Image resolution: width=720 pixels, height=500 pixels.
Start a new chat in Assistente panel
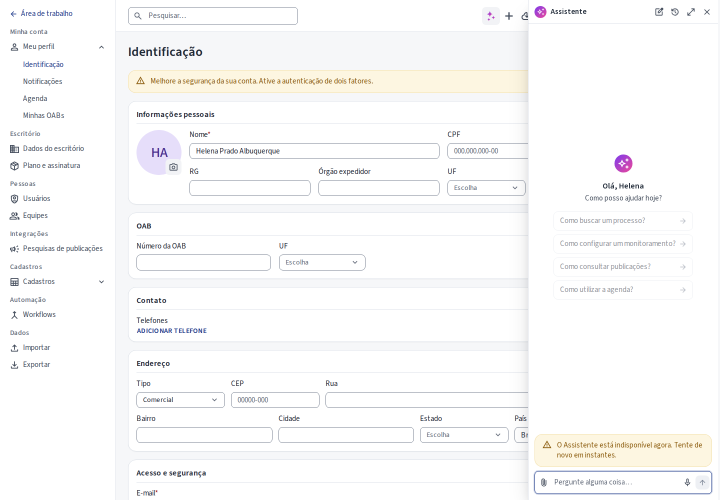[659, 12]
